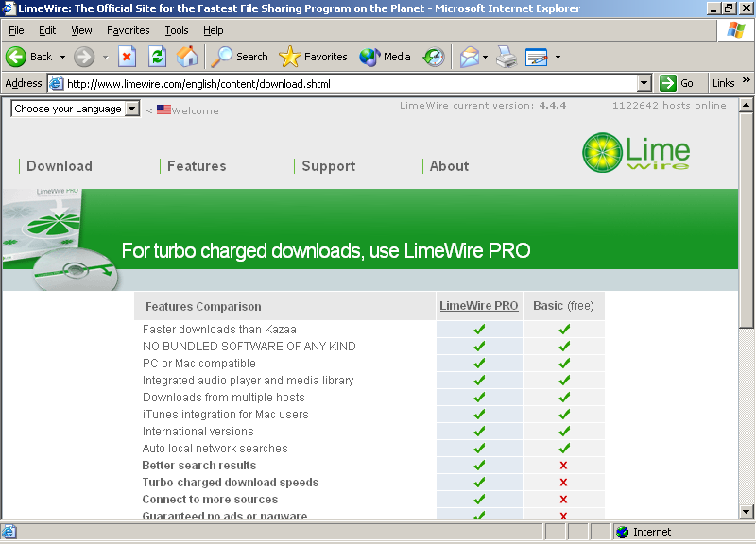This screenshot has height=544, width=756.
Task: Open the Forward history dropdown arrow
Action: click(105, 57)
